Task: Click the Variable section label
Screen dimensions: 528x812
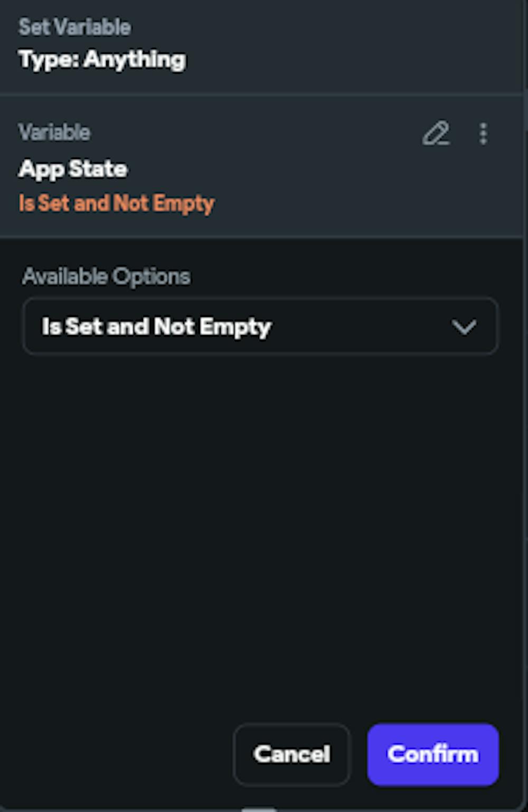Action: [54, 132]
